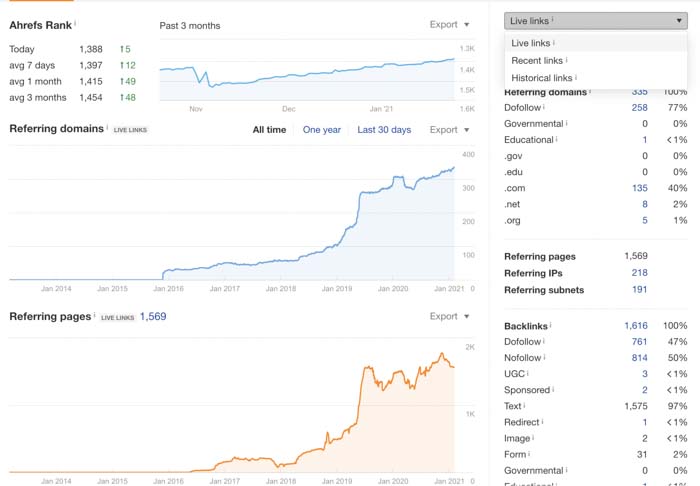Choose Recent links from the dropdown
This screenshot has width=700, height=486.
coord(596,60)
